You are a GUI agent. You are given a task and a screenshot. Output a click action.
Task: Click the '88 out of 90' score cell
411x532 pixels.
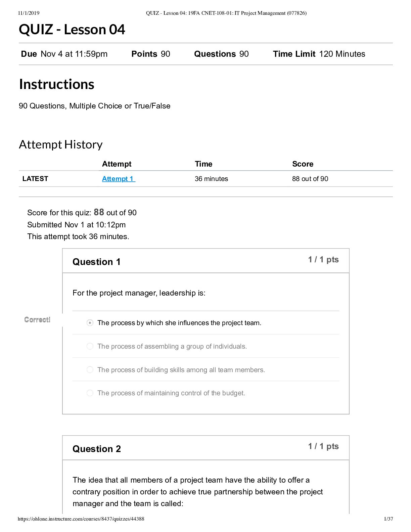click(x=310, y=179)
